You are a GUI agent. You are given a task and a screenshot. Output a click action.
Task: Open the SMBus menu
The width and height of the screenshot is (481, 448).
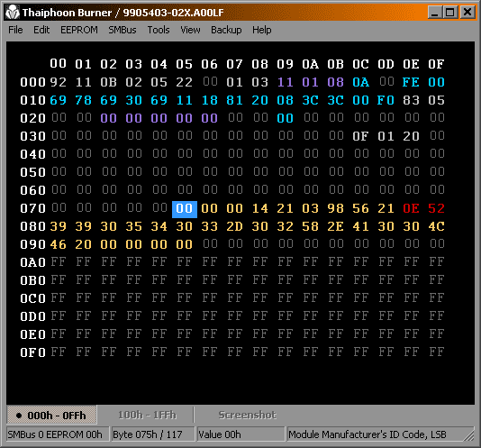click(x=123, y=30)
